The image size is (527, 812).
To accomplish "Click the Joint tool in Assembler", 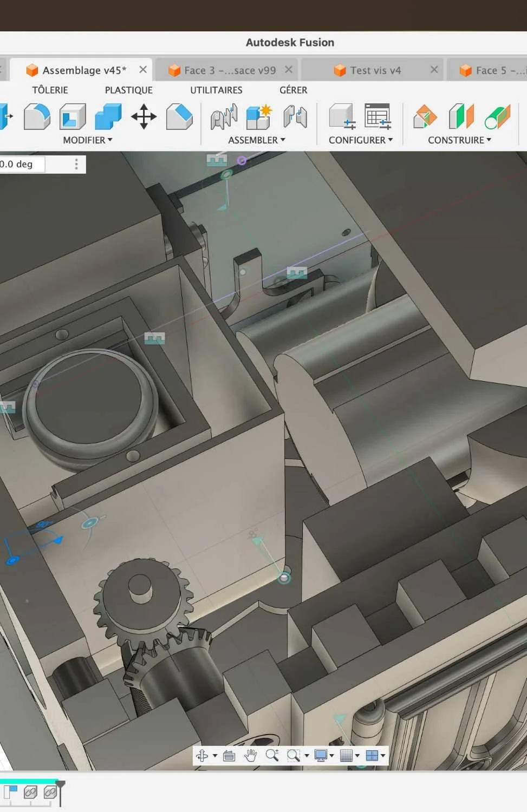I will click(x=224, y=117).
